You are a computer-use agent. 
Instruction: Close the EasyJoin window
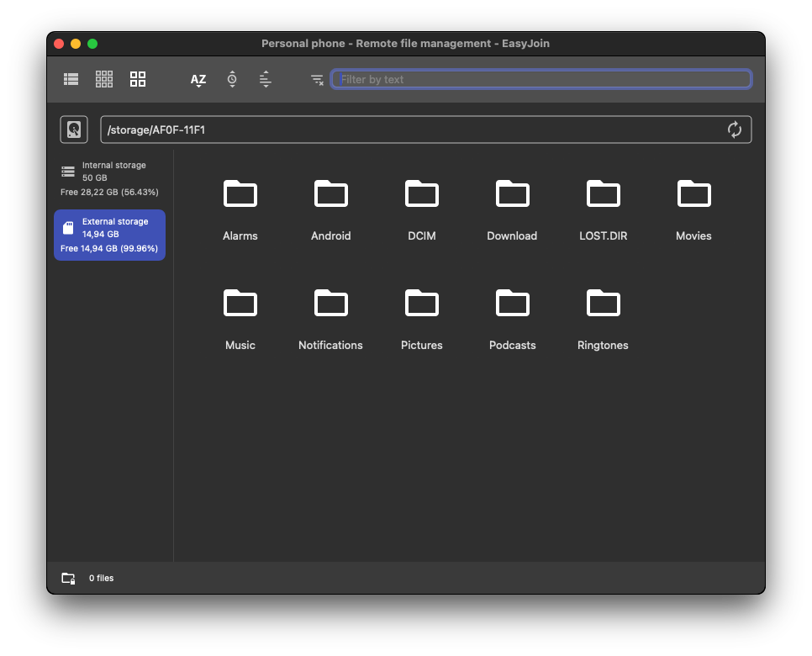[59, 44]
